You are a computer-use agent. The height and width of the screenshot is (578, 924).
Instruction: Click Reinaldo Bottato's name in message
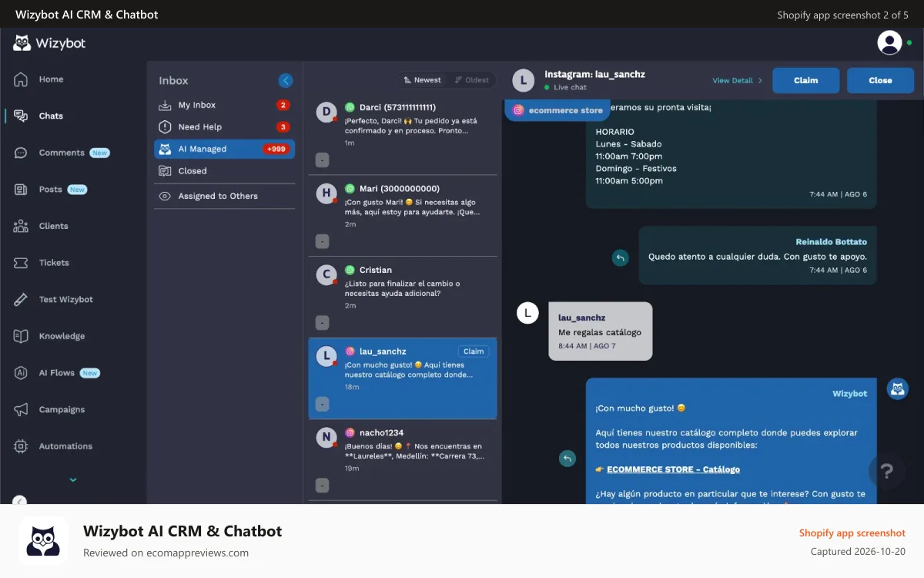tap(831, 242)
